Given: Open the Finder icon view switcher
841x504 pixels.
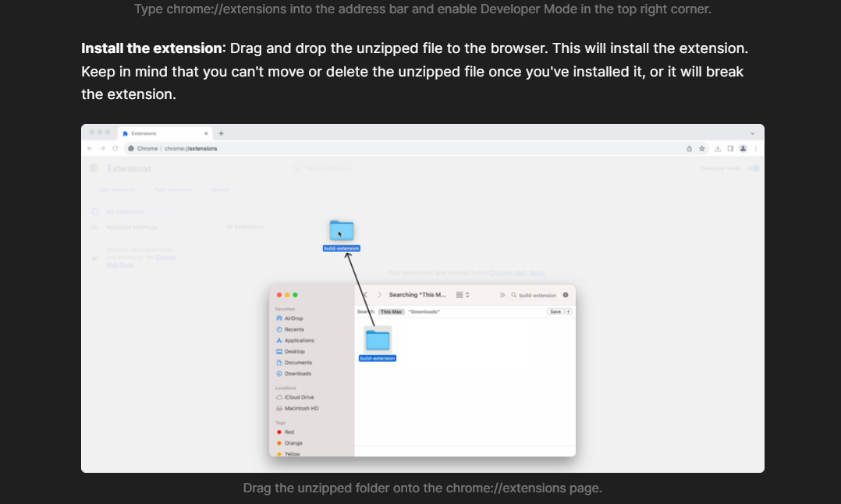Looking at the screenshot, I should [463, 295].
